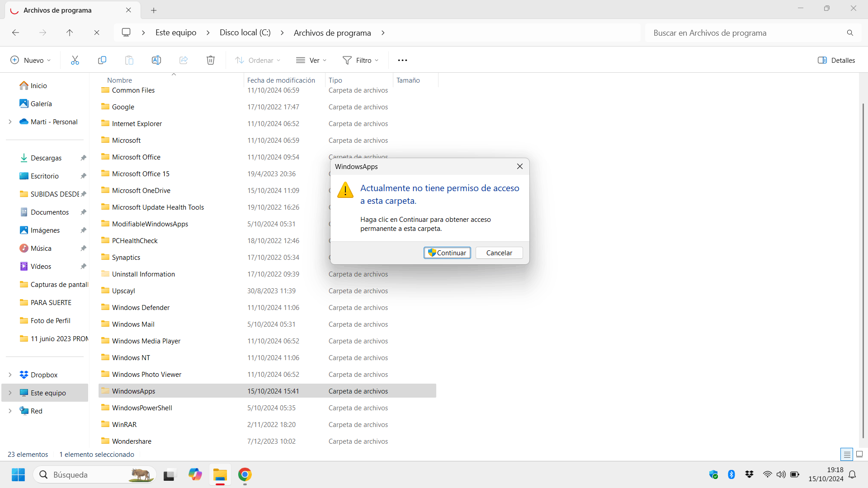Select the Common Files folder
The image size is (868, 488).
point(267,90)
